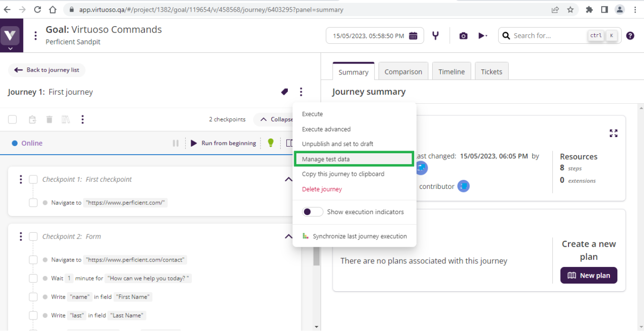This screenshot has width=644, height=335.
Task: Go back to journey list
Action: [47, 70]
